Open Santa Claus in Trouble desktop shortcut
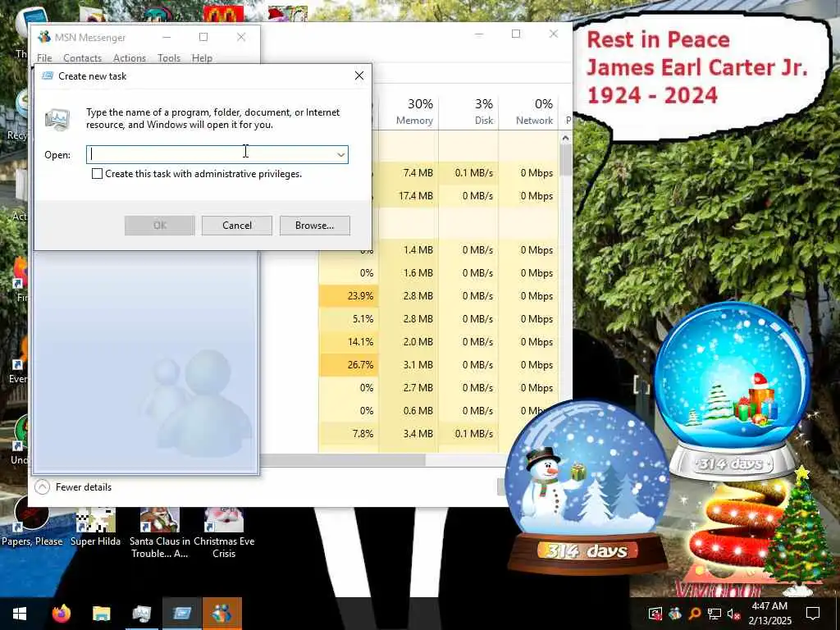The width and height of the screenshot is (840, 630). 159,533
